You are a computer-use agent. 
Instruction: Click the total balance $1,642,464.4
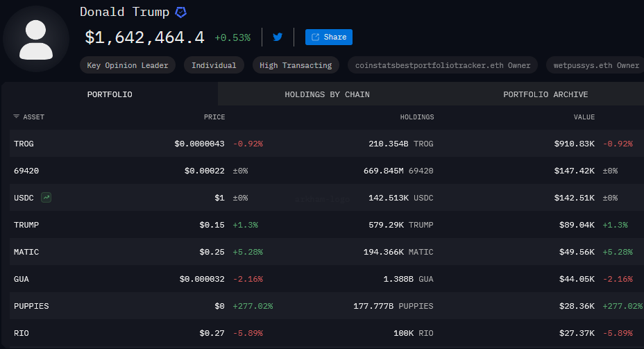tap(144, 37)
